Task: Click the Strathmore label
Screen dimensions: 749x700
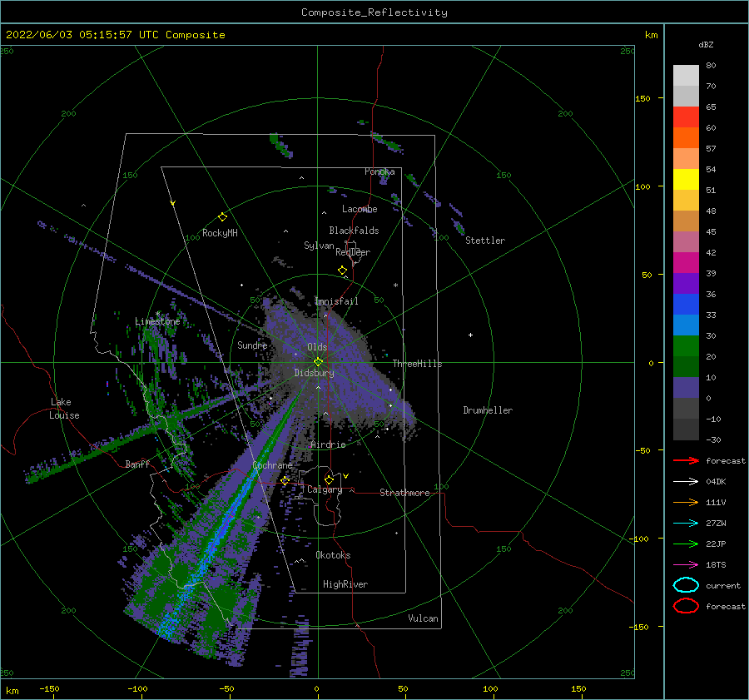Action: tap(404, 493)
